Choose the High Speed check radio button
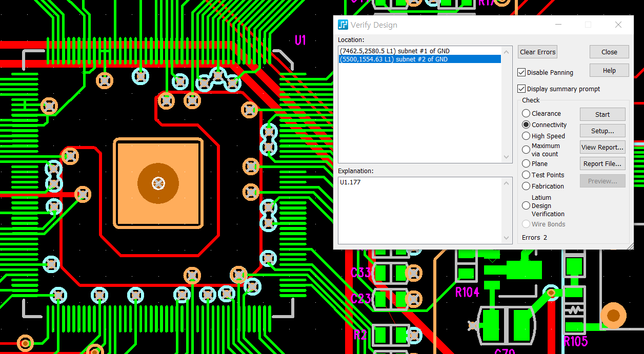 pos(526,136)
